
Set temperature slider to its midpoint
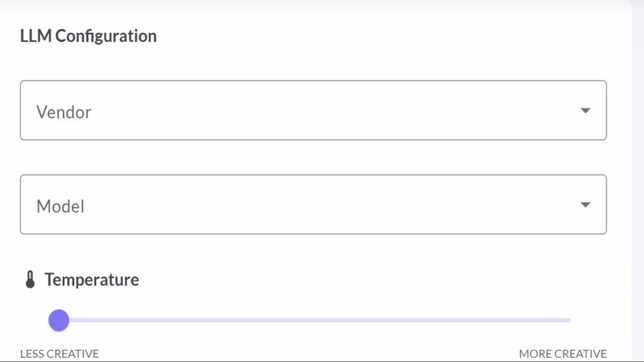pos(315,320)
